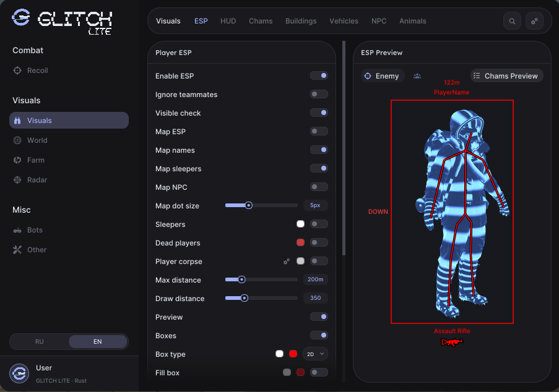559x392 pixels.
Task: Click the Recoil crosshair icon in sidebar
Action: pos(17,70)
